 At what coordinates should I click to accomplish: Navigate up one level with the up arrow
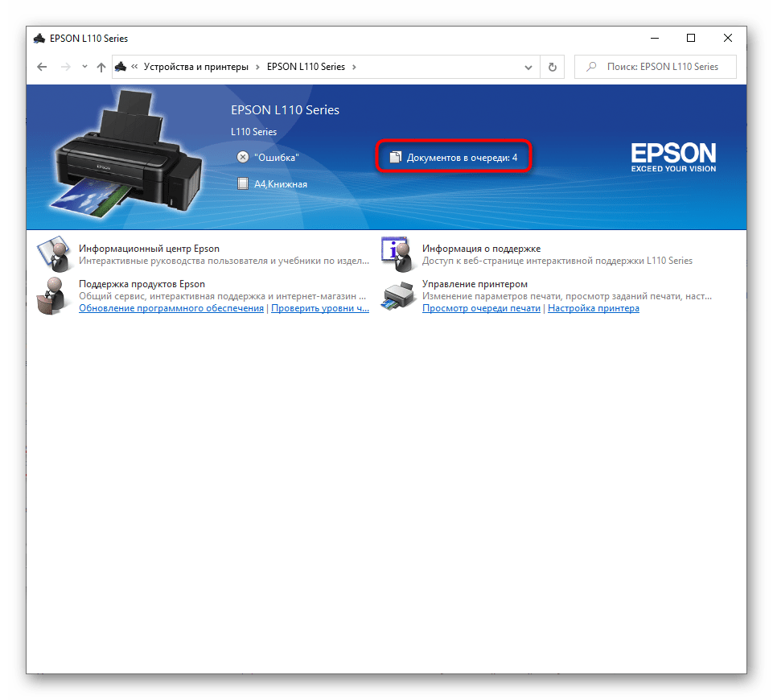(101, 68)
